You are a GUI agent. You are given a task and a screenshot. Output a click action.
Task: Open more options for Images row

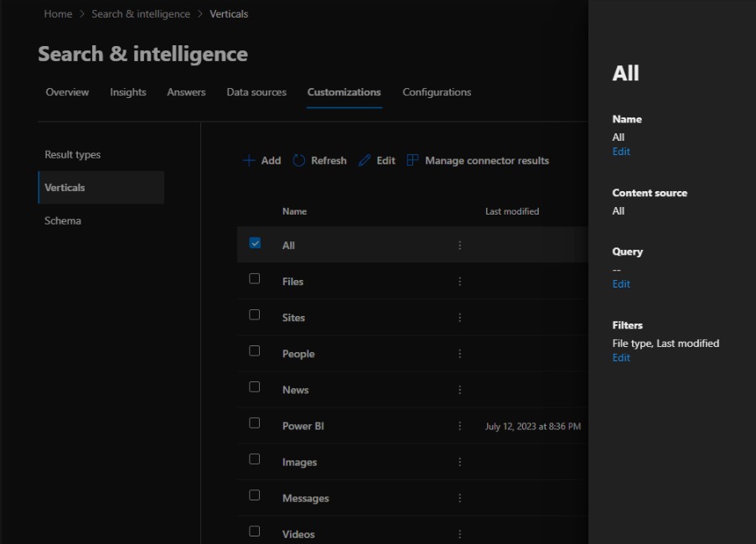click(460, 462)
